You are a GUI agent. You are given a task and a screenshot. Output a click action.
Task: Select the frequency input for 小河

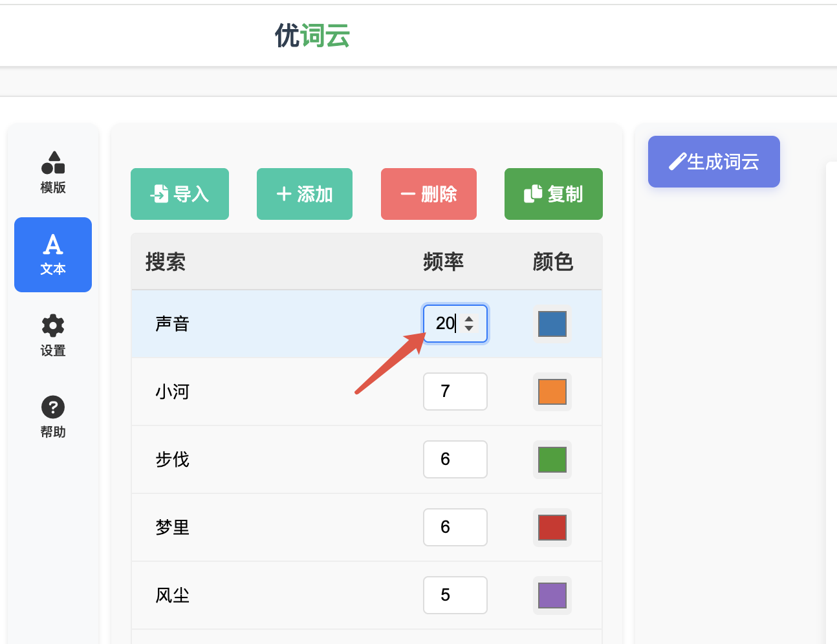(x=455, y=391)
